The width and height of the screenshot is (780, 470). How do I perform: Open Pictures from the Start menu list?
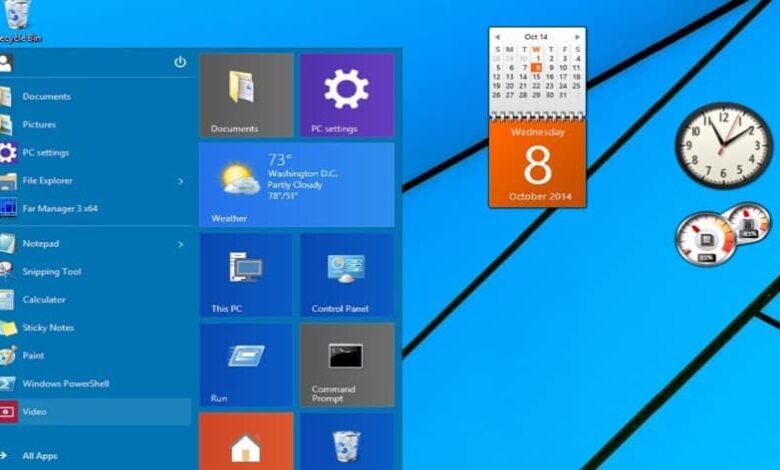pos(96,124)
